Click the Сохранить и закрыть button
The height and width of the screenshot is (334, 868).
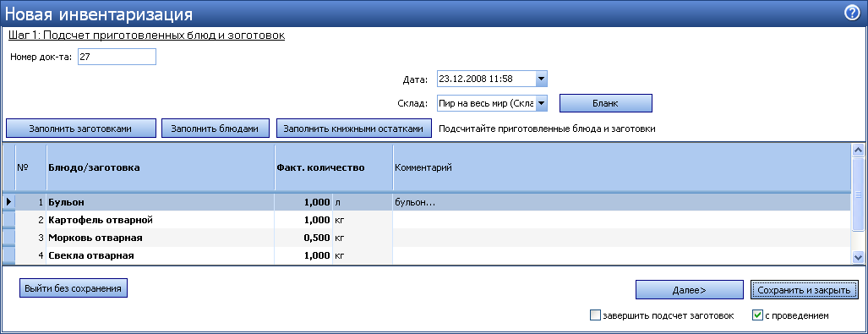point(804,290)
